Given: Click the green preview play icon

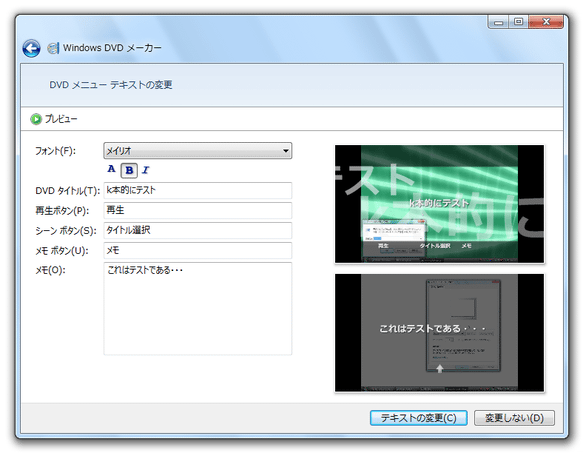Looking at the screenshot, I should (x=36, y=119).
